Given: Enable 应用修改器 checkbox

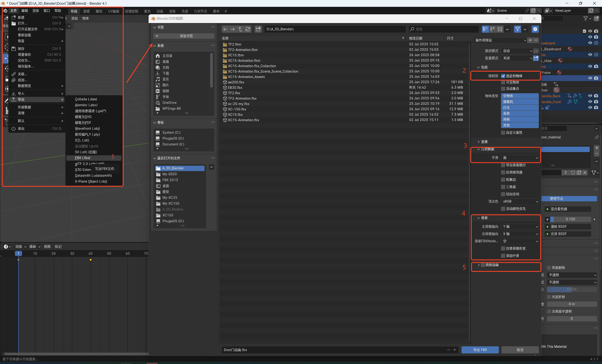Looking at the screenshot, I should pos(503,172).
